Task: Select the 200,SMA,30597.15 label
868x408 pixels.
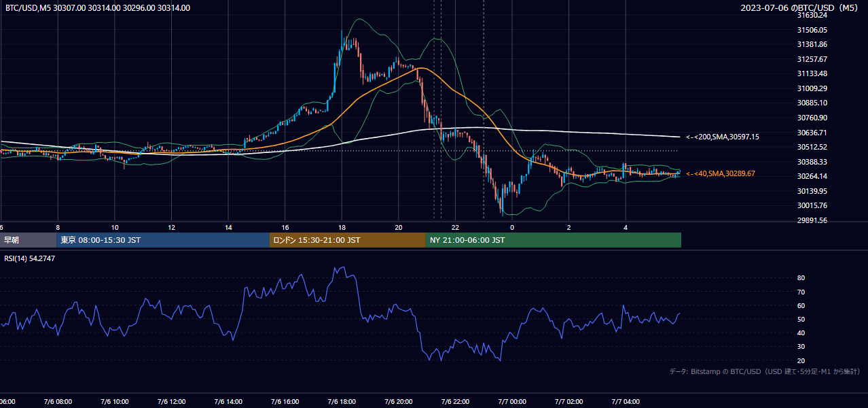Action: point(723,137)
